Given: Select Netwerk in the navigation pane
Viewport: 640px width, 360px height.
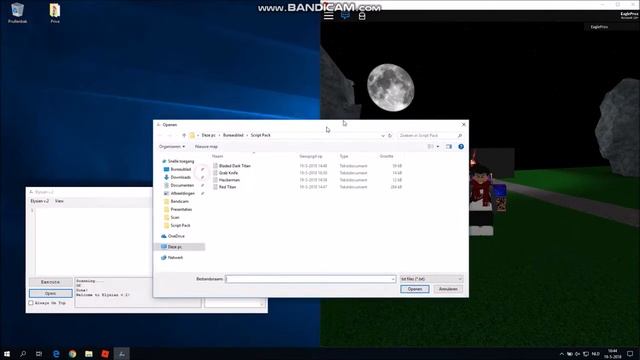Looking at the screenshot, I should 175,258.
